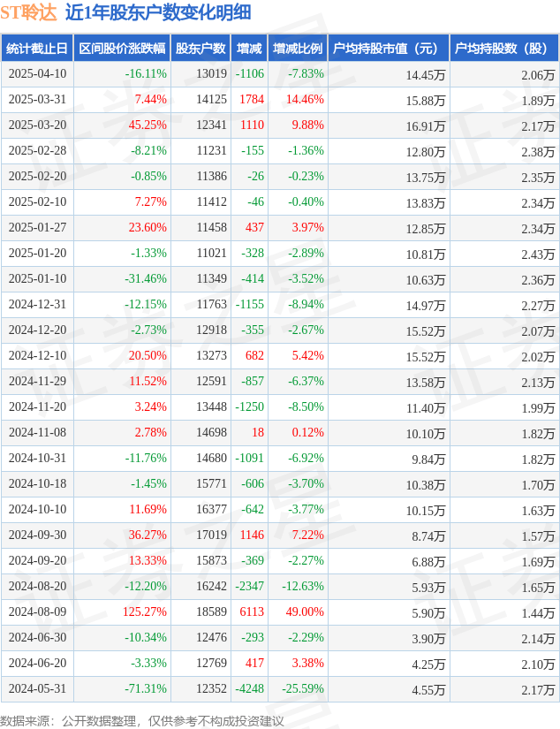
Task: Select the 户均持股数（股） column header
Action: tap(503, 49)
